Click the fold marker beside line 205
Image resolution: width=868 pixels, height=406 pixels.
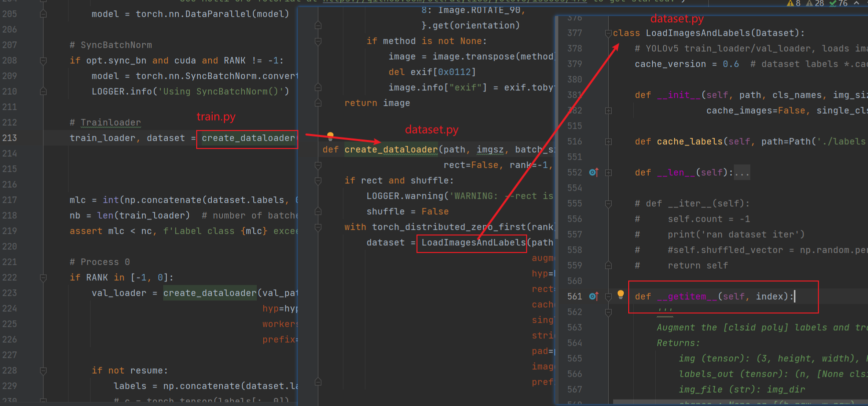tap(44, 14)
